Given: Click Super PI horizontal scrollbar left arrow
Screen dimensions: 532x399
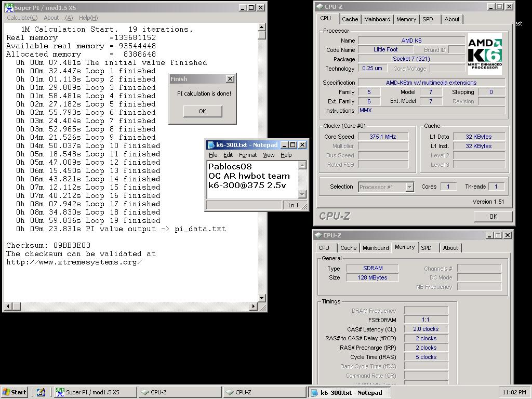Looking at the screenshot, I should tap(9, 307).
